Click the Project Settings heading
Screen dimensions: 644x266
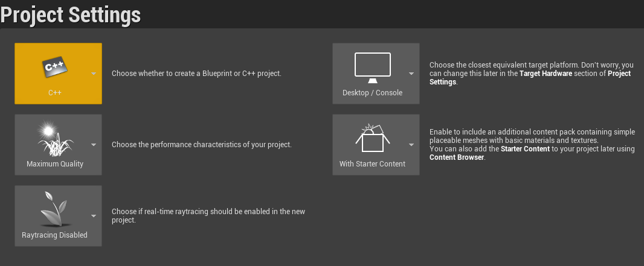tap(71, 14)
